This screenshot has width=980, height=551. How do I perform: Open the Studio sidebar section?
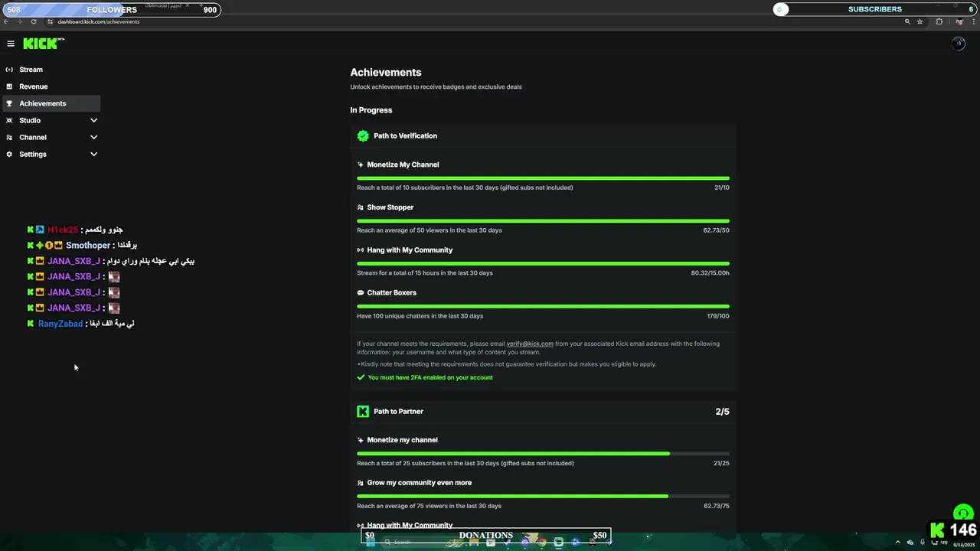[51, 120]
